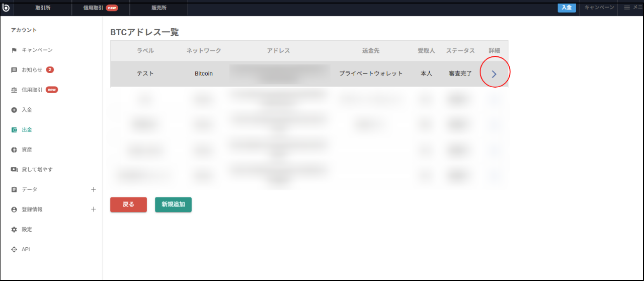Viewport: 644px width, 281px height.
Task: Open the hamburger menu icon
Action: click(x=627, y=8)
